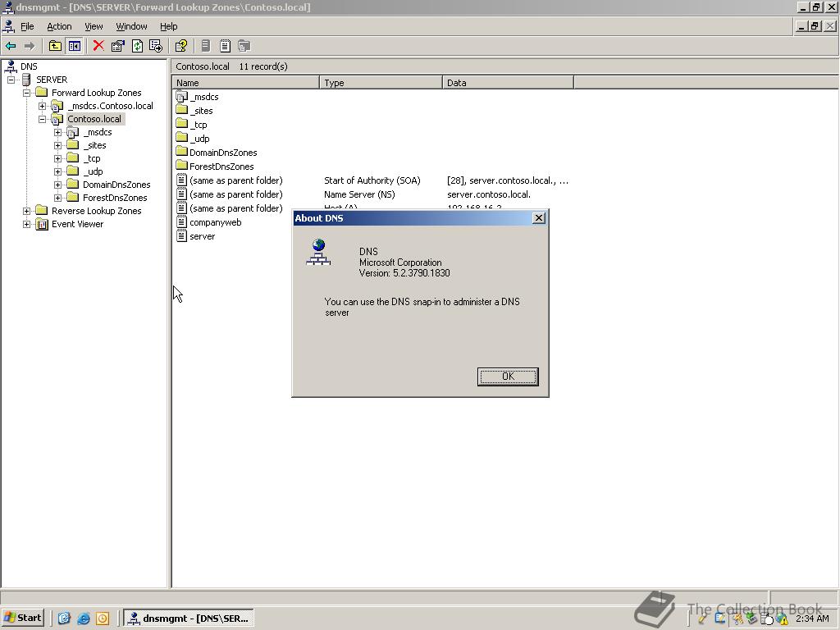Click the Help question mark toolbar icon
Image resolution: width=840 pixels, height=630 pixels.
[181, 46]
